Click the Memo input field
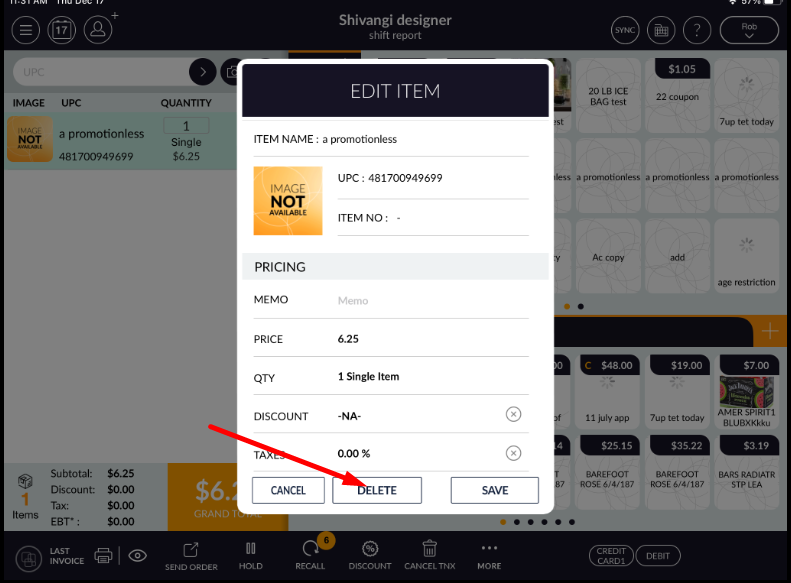 click(430, 300)
